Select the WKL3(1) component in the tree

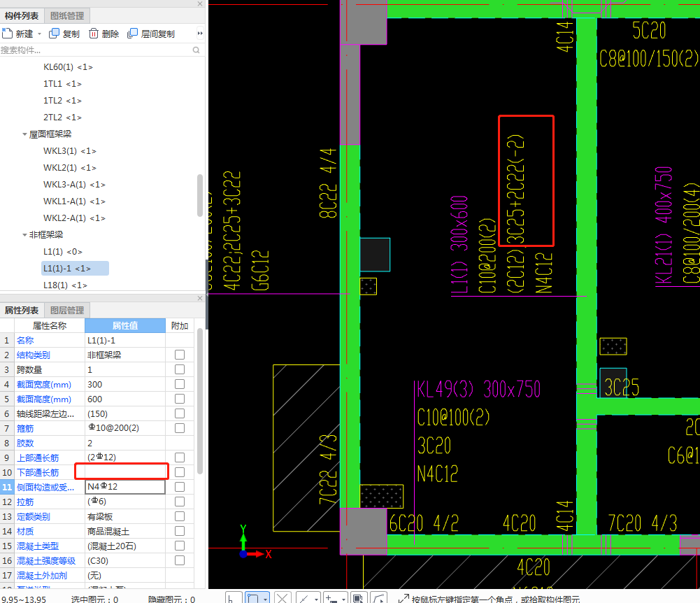70,151
